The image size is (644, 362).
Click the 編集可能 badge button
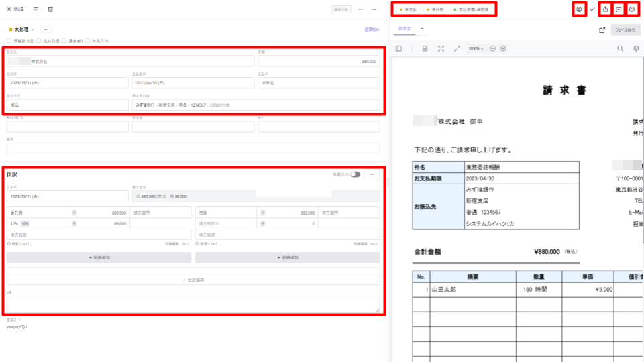click(x=341, y=9)
